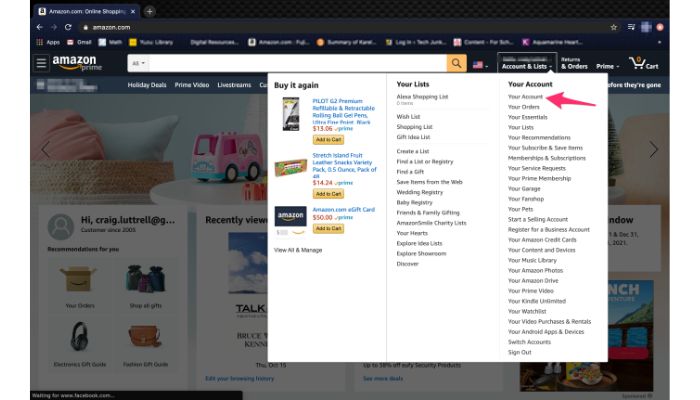Image resolution: width=700 pixels, height=400 pixels.
Task: Open Baby Registry
Action: [414, 202]
